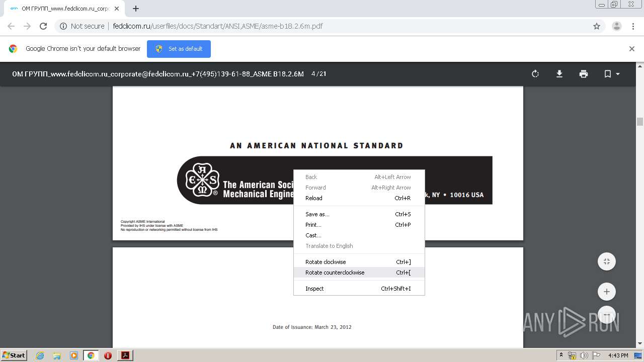Click the address bar URL
This screenshot has width=644, height=362.
(218, 26)
